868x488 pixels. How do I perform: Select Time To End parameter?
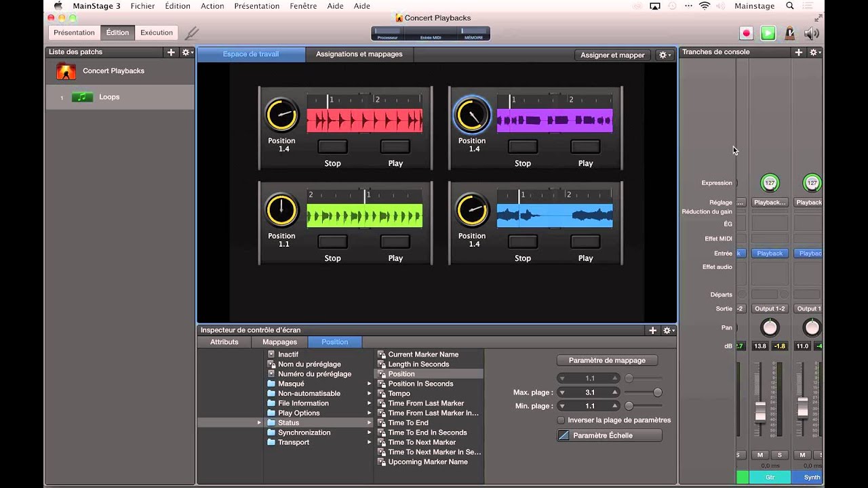point(408,423)
